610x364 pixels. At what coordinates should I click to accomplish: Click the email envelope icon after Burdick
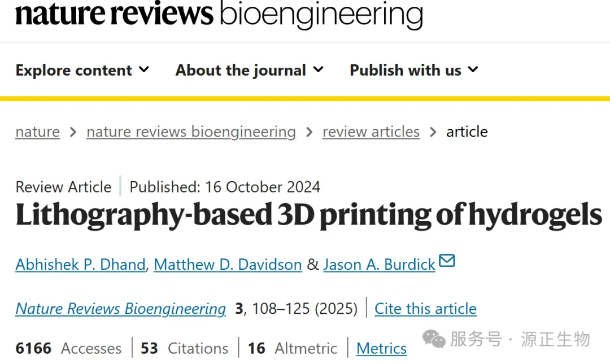click(x=447, y=261)
